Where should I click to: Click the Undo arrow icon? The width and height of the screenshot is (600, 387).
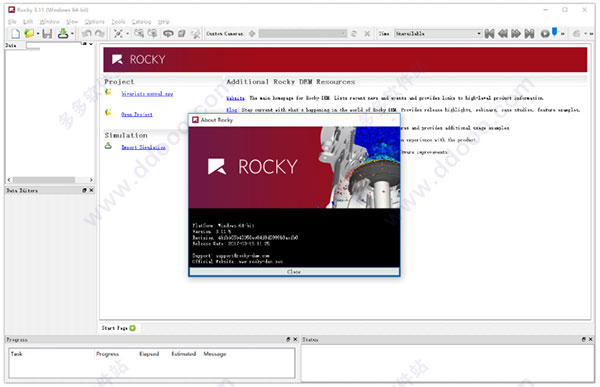86,34
